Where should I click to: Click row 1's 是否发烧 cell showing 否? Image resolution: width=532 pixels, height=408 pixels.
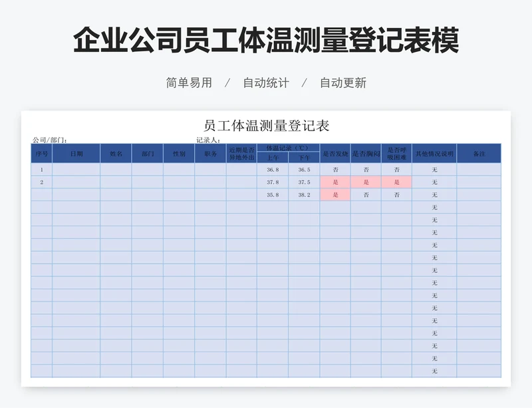335,170
